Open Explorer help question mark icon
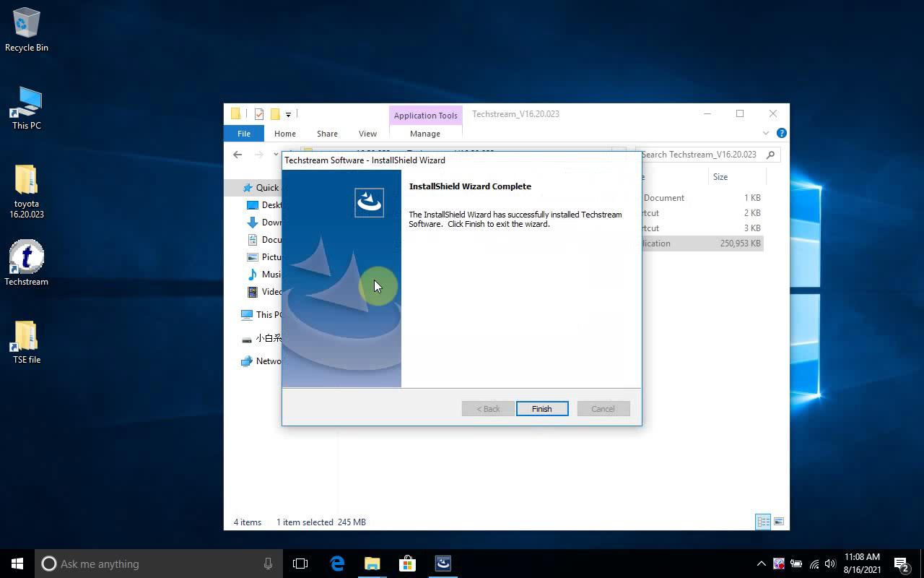Screen dimensions: 924x578 [x=781, y=134]
